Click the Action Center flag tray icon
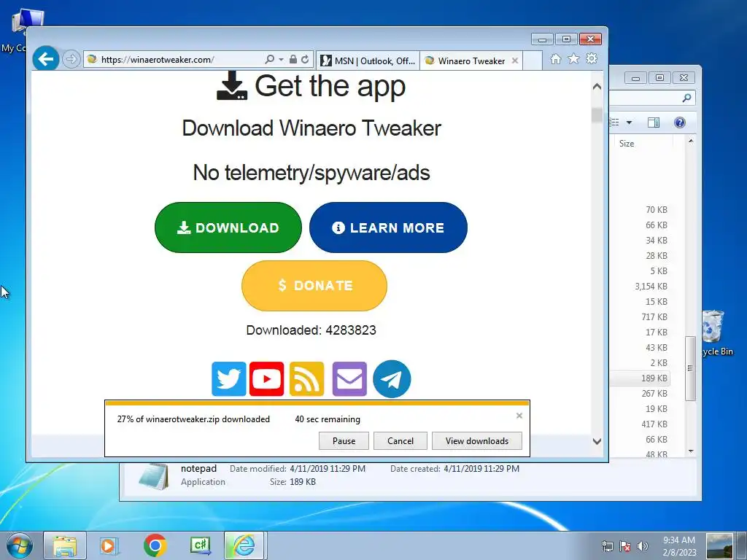Image resolution: width=747 pixels, height=560 pixels. [x=625, y=546]
